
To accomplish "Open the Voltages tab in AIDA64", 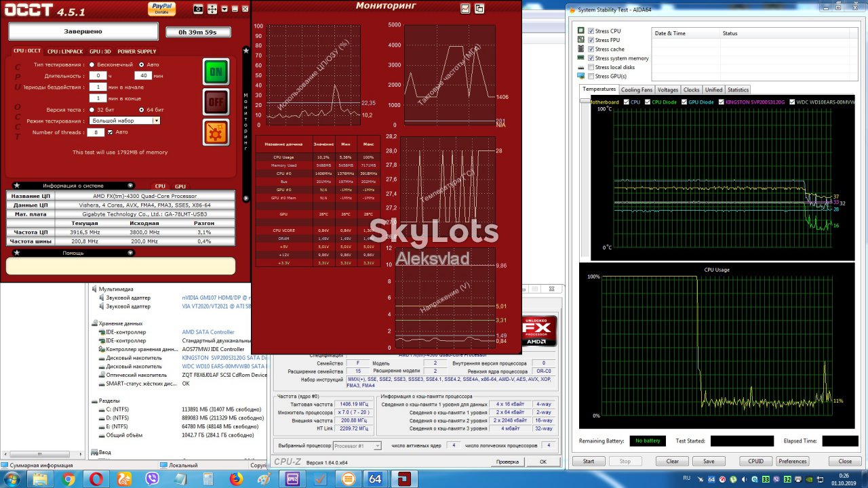I will (667, 89).
